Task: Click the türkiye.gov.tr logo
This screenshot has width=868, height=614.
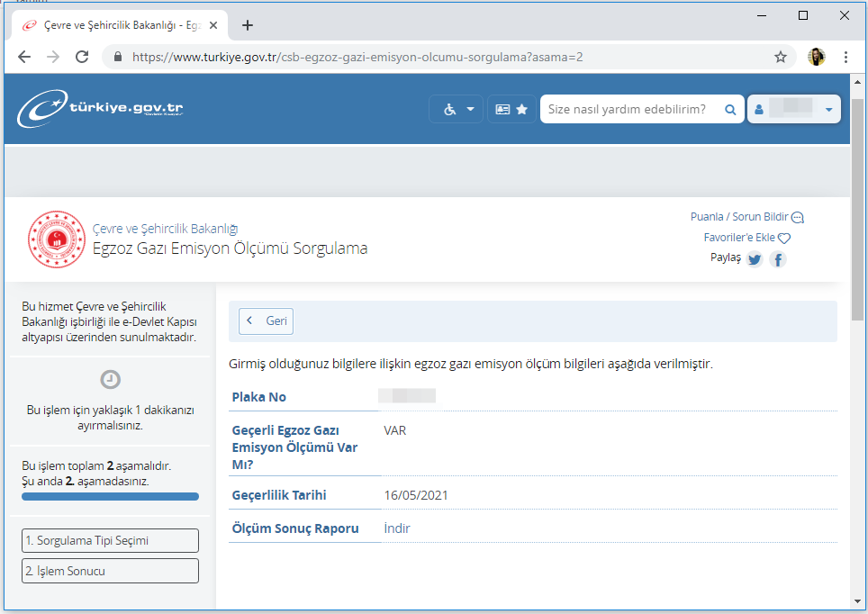Action: [100, 109]
